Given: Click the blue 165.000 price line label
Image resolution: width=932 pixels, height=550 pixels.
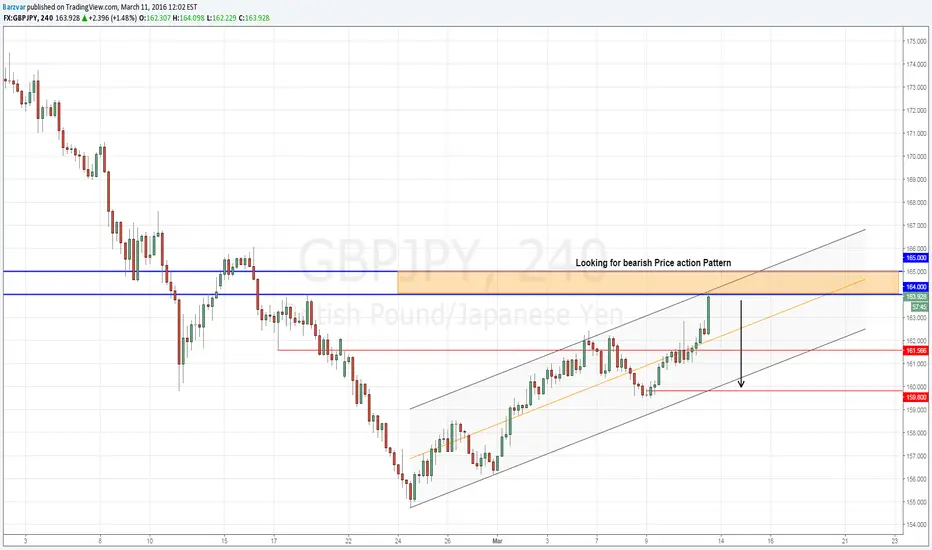Looking at the screenshot, I should 915,258.
